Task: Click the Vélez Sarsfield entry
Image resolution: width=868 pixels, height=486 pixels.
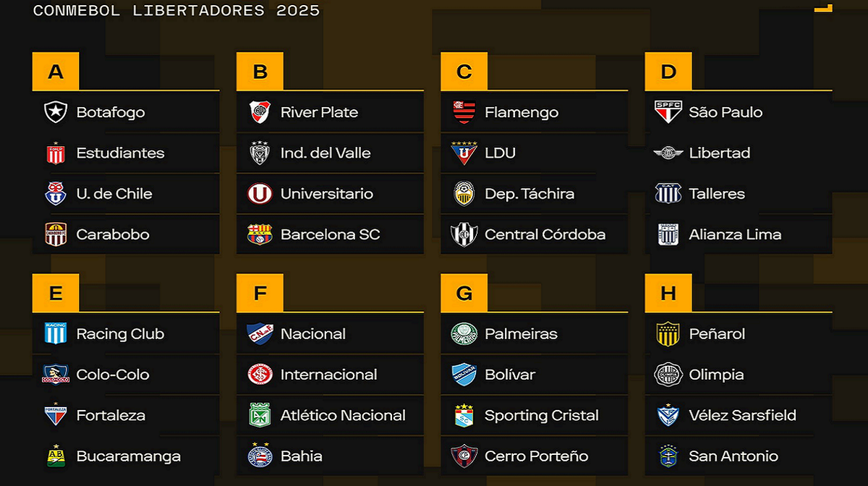Action: click(x=739, y=416)
